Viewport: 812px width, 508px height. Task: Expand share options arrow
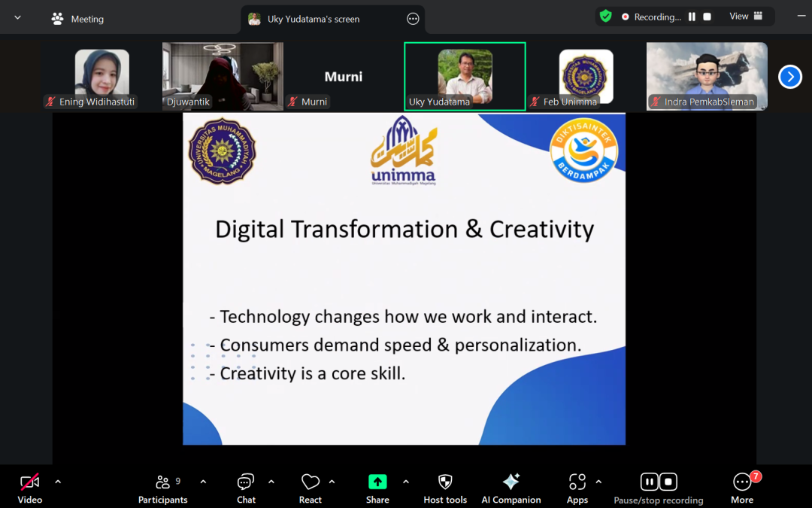[406, 482]
